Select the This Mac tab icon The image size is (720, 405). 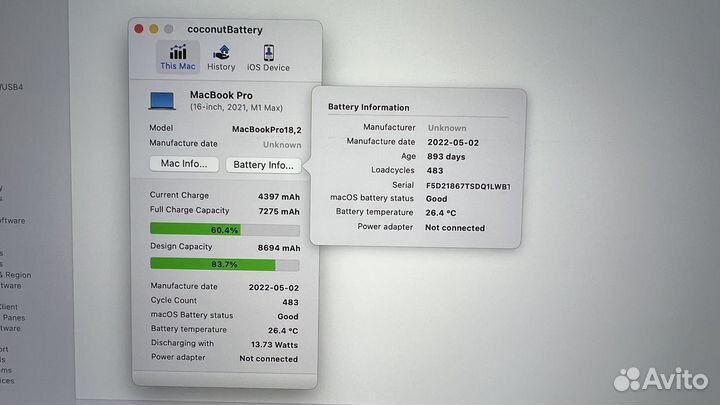[x=178, y=52]
